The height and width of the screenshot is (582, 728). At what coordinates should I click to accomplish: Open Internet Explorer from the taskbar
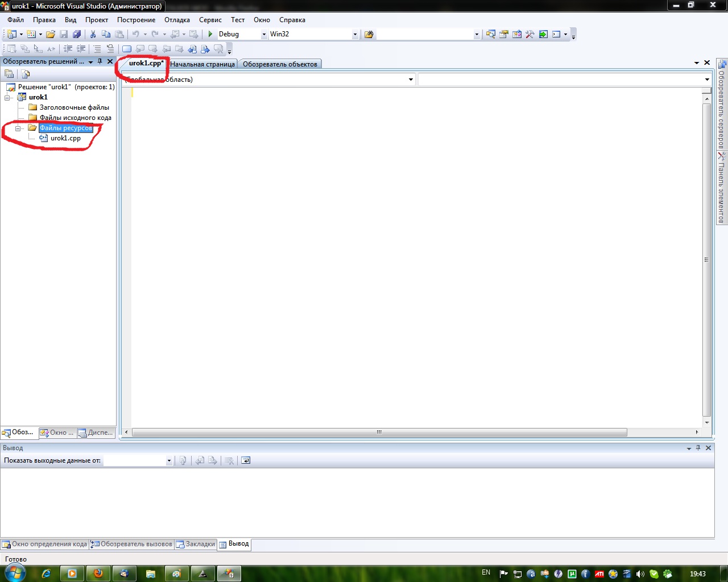46,573
